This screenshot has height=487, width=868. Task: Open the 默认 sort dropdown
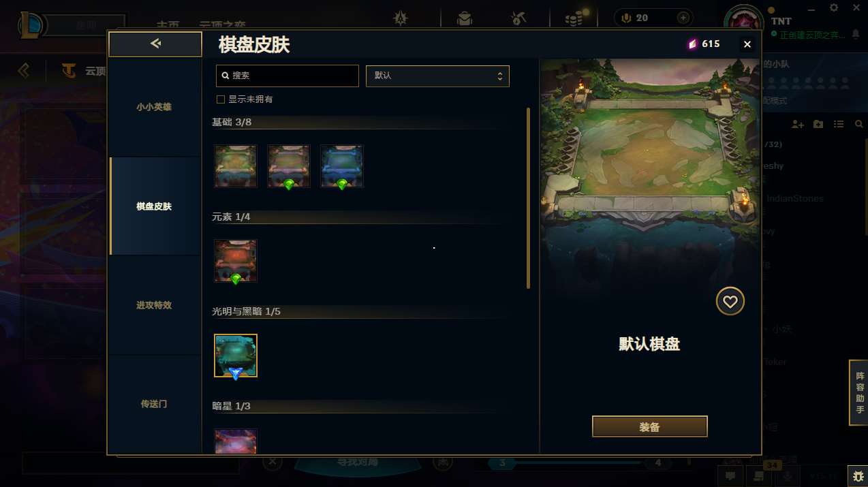(437, 76)
